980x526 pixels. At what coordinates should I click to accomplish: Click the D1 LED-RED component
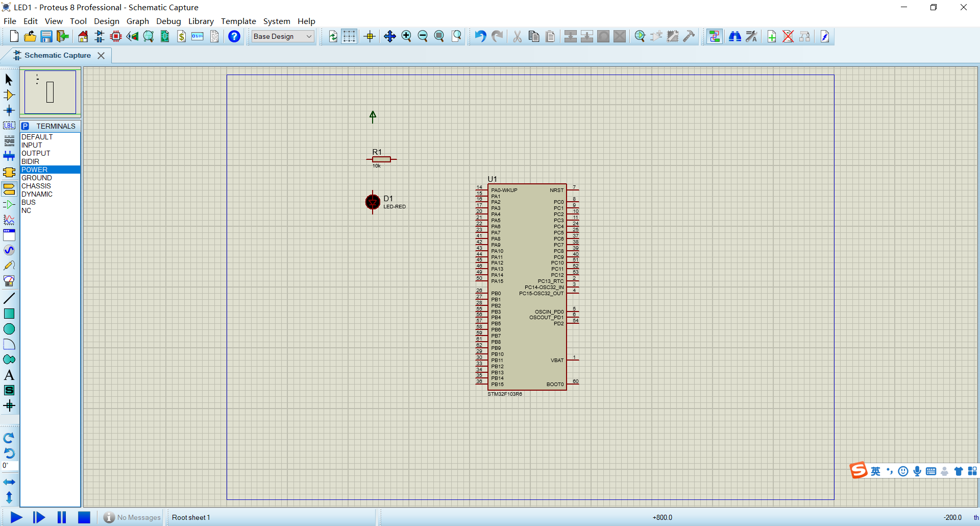point(373,202)
